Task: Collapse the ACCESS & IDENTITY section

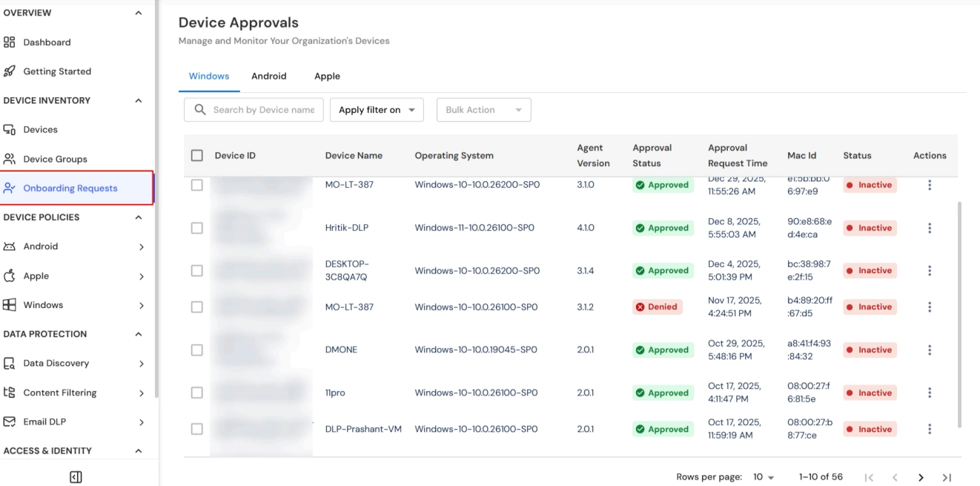Action: (x=139, y=451)
